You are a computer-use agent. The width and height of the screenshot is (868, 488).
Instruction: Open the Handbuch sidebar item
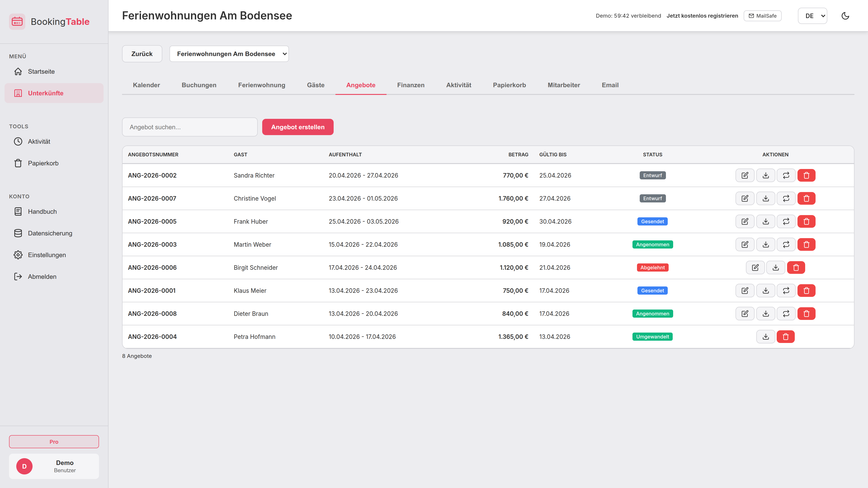[54, 211]
